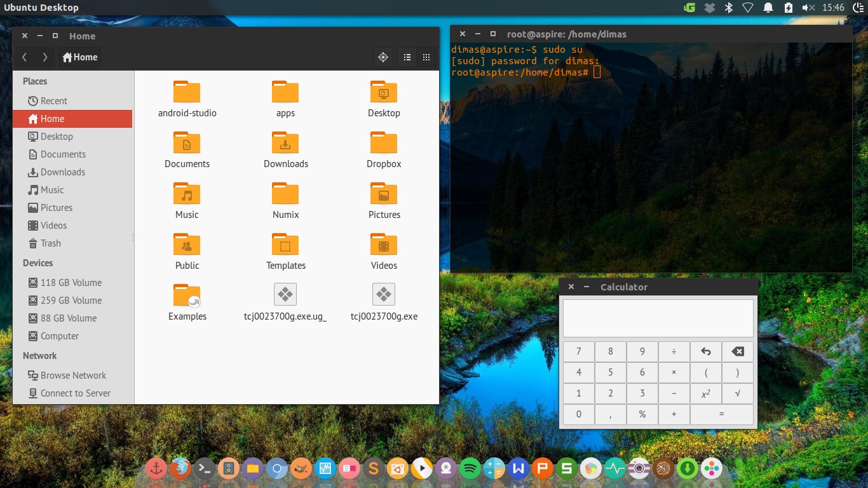Open Spotify from the dock
Viewport: 868px width, 488px height.
470,468
